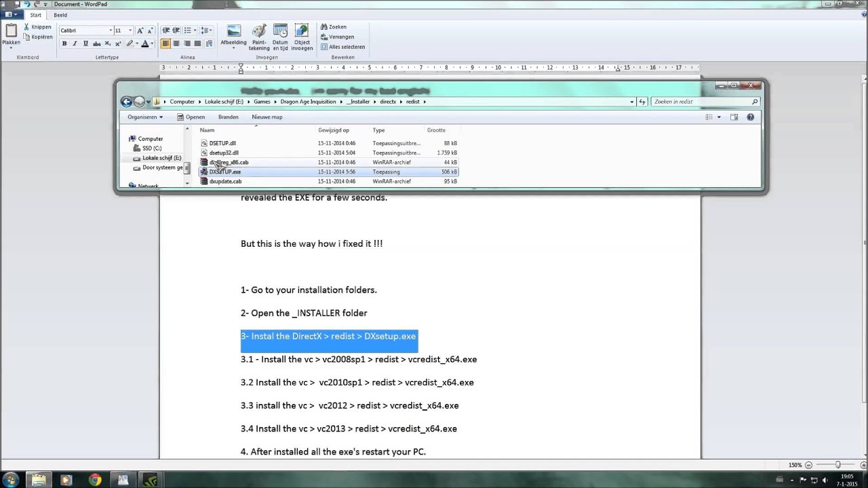Click the Knippen (cut) scissors button
The height and width of the screenshot is (488, 868).
(x=37, y=27)
